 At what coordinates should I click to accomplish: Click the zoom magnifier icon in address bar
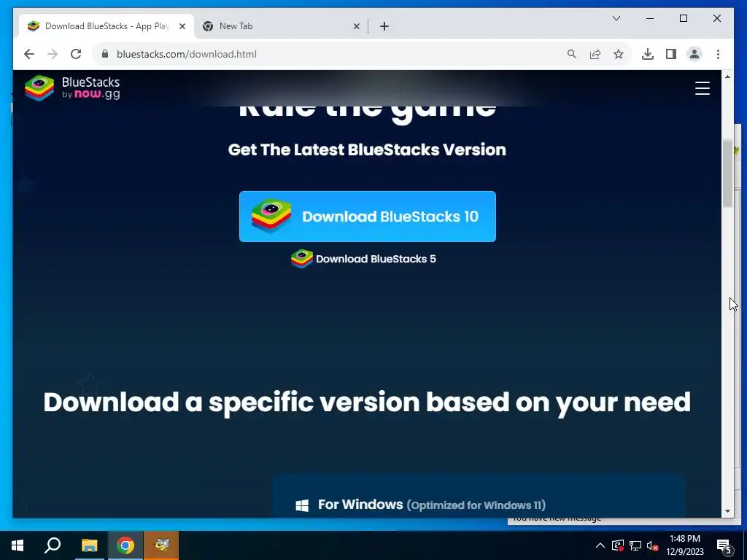tap(572, 54)
